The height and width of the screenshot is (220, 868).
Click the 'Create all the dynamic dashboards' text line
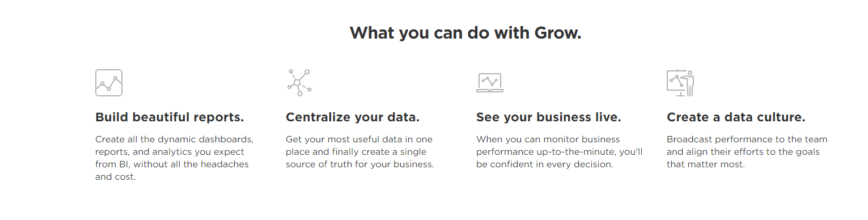pos(174,139)
